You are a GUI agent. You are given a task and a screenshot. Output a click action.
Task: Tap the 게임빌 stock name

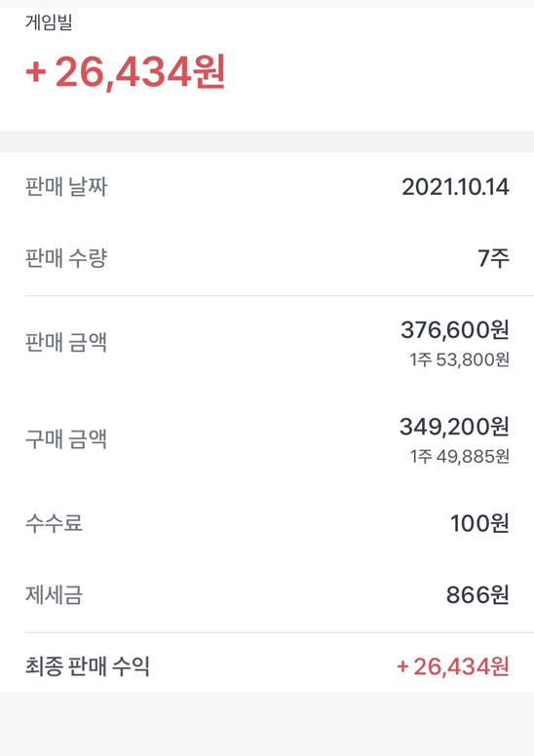(x=49, y=22)
